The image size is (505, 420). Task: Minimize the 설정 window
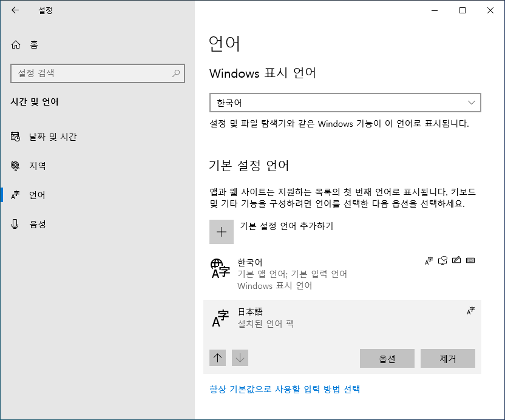[x=435, y=10]
